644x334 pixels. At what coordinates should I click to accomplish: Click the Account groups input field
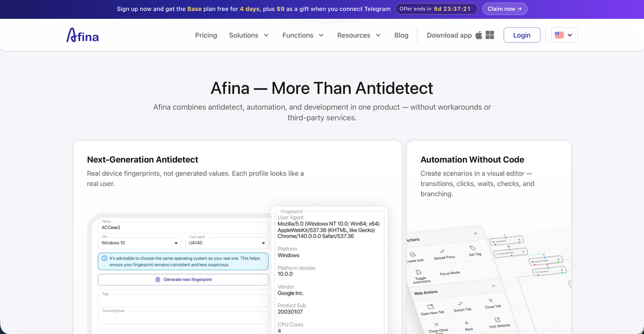coord(183,317)
